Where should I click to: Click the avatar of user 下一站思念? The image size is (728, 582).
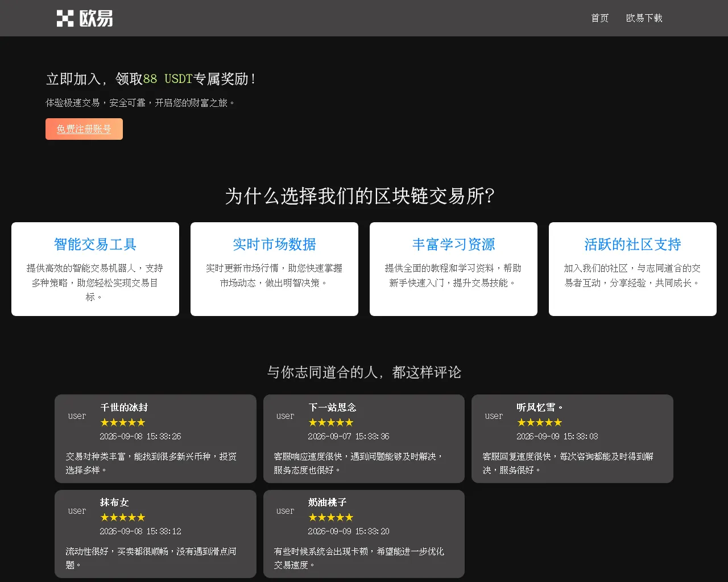tap(285, 416)
